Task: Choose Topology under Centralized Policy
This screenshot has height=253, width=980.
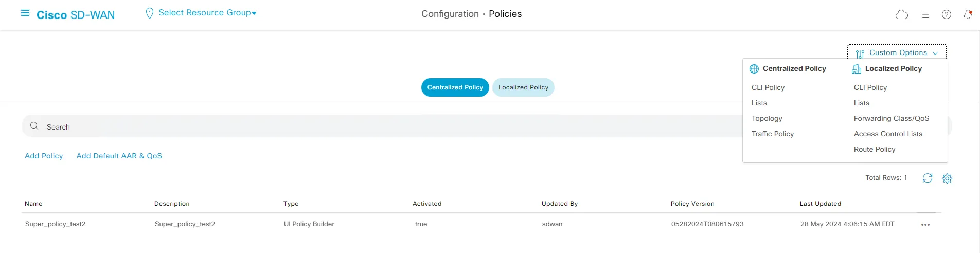Action: tap(767, 118)
